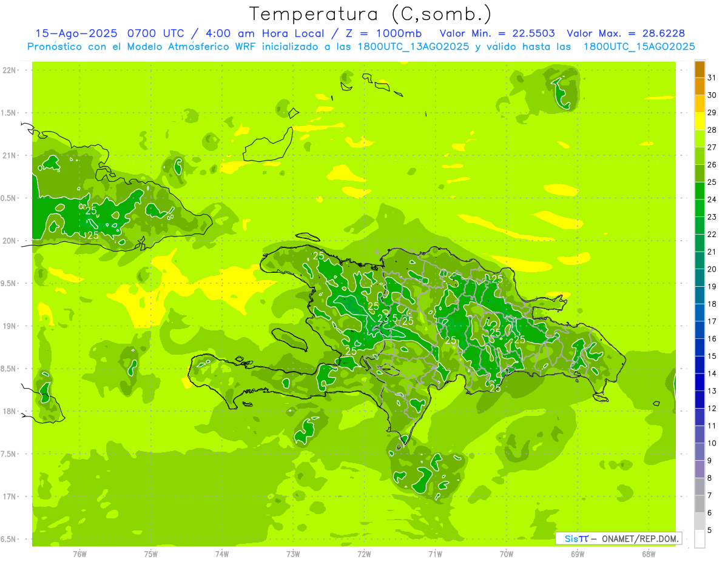Select the "9.5N" latitude axis label
The image size is (728, 562).
pyautogui.click(x=9, y=283)
